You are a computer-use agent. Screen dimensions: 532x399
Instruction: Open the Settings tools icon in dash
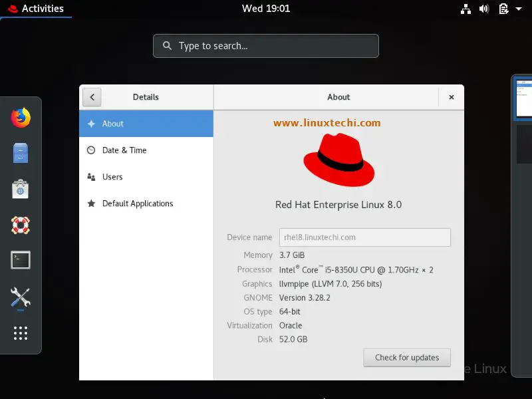click(x=21, y=297)
